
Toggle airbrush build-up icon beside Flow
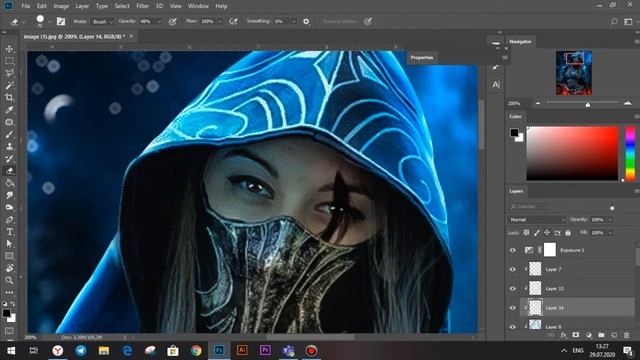click(233, 21)
